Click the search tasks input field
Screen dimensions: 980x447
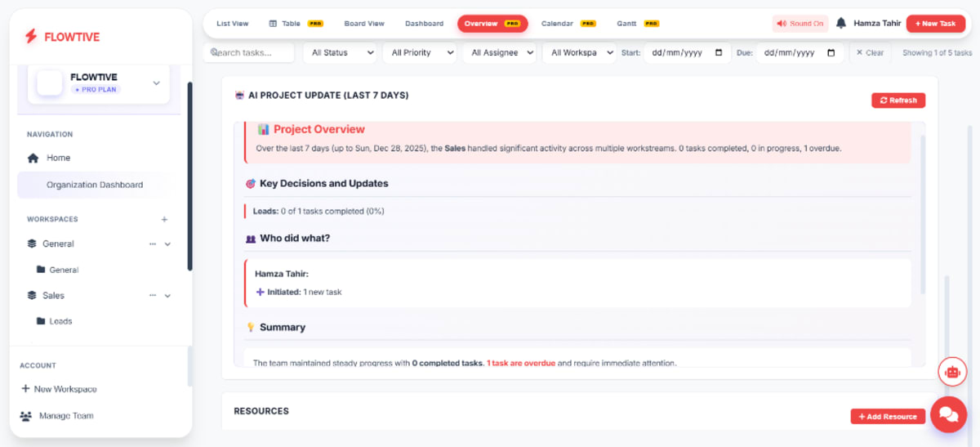point(248,52)
